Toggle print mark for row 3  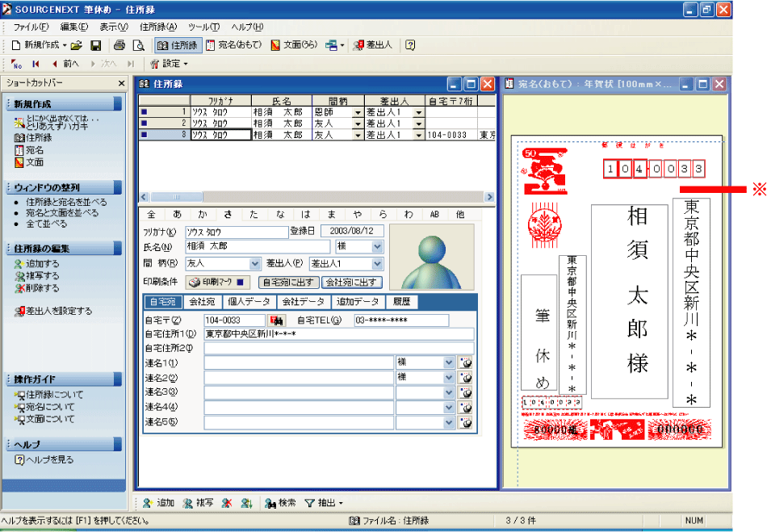(144, 135)
